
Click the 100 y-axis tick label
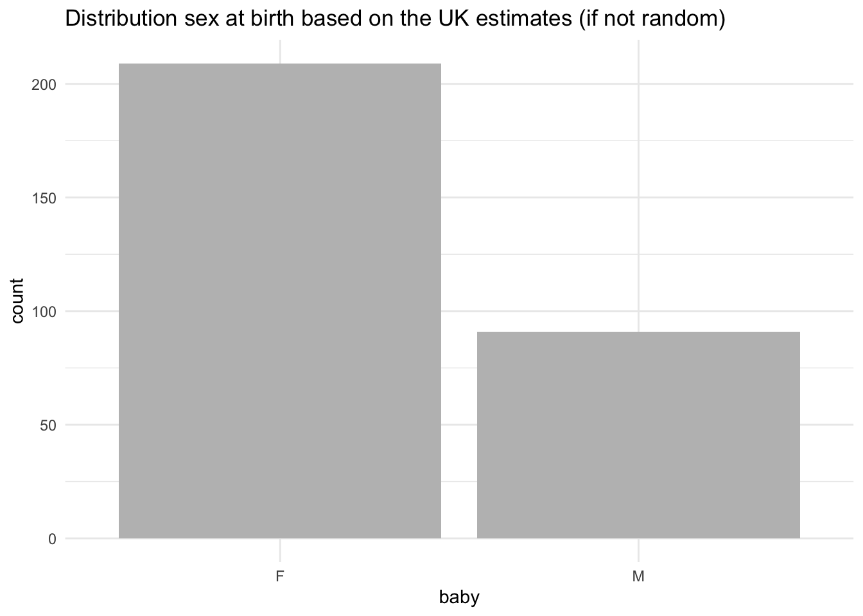(x=44, y=312)
